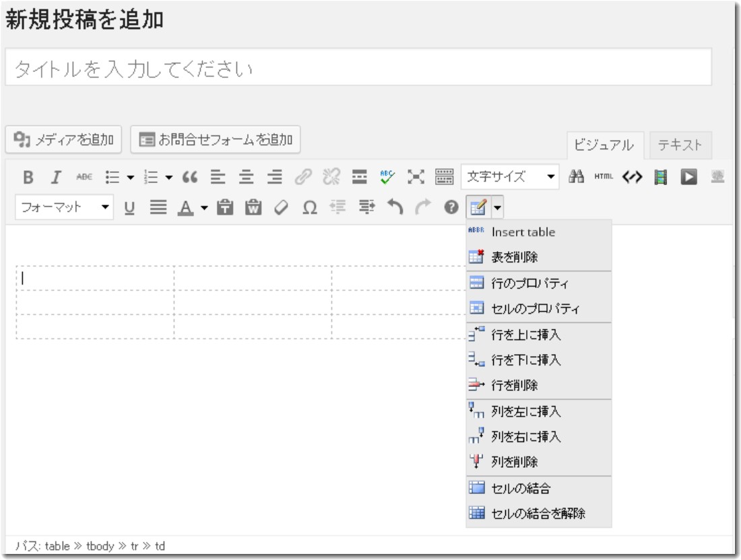
Task: Toggle italic text formatting
Action: [57, 178]
